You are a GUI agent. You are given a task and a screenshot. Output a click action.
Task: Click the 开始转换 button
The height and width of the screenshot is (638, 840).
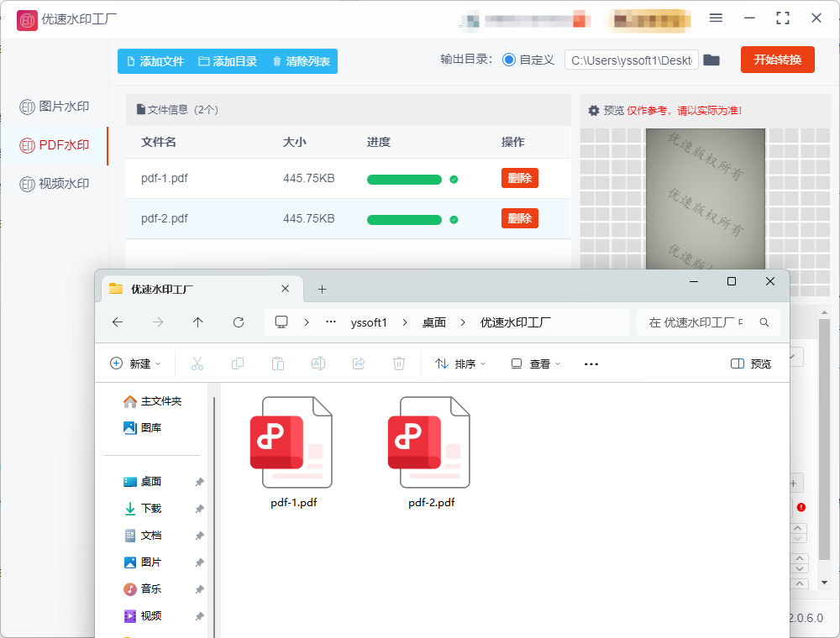[x=777, y=60]
